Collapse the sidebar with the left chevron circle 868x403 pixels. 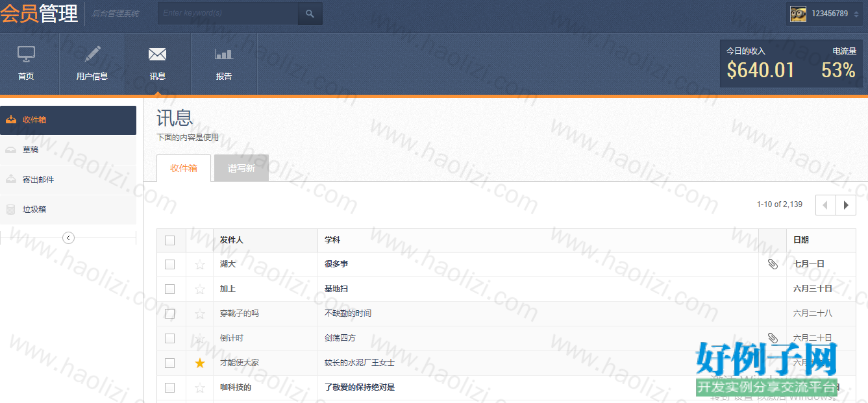click(x=69, y=238)
